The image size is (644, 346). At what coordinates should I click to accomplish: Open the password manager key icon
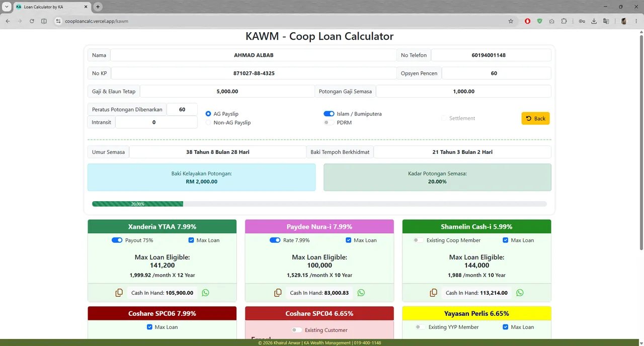[x=582, y=21]
